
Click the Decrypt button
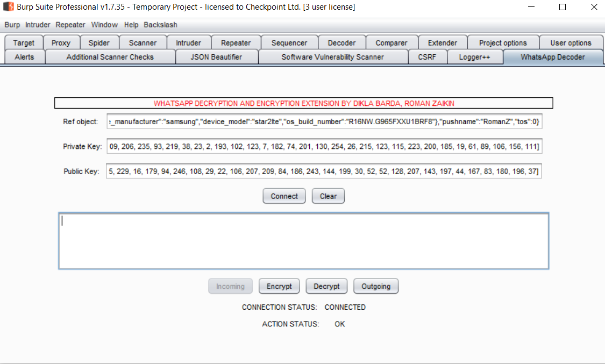tap(326, 287)
